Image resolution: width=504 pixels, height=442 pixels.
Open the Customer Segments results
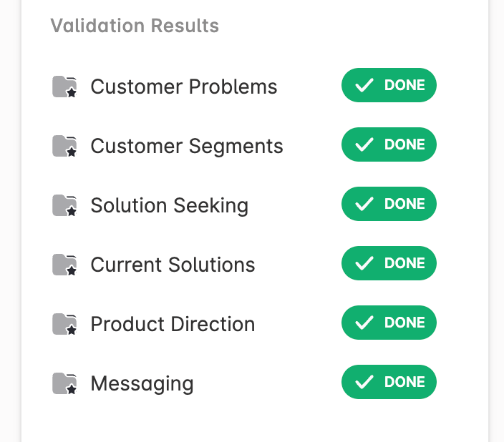(x=186, y=147)
